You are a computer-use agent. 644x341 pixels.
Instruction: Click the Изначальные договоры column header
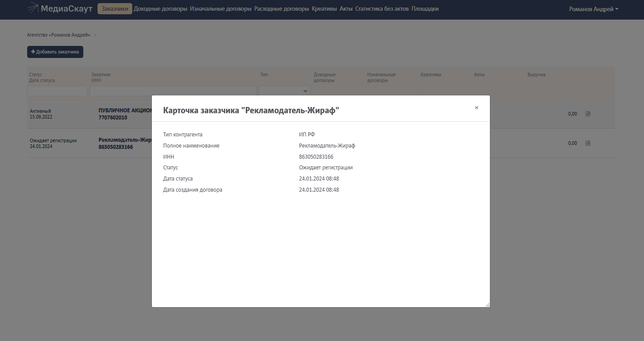[x=381, y=78]
